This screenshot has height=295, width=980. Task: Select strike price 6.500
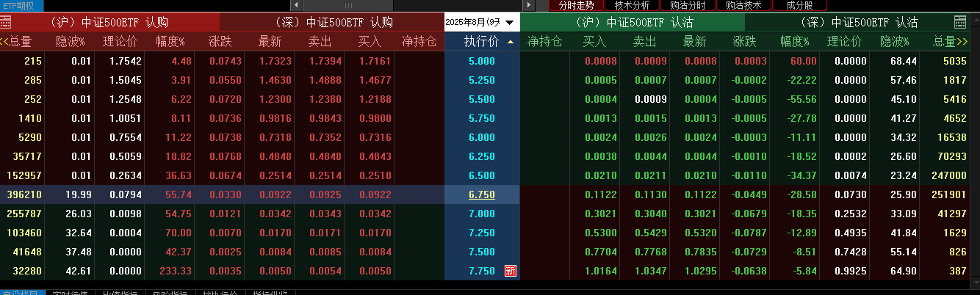click(x=481, y=175)
